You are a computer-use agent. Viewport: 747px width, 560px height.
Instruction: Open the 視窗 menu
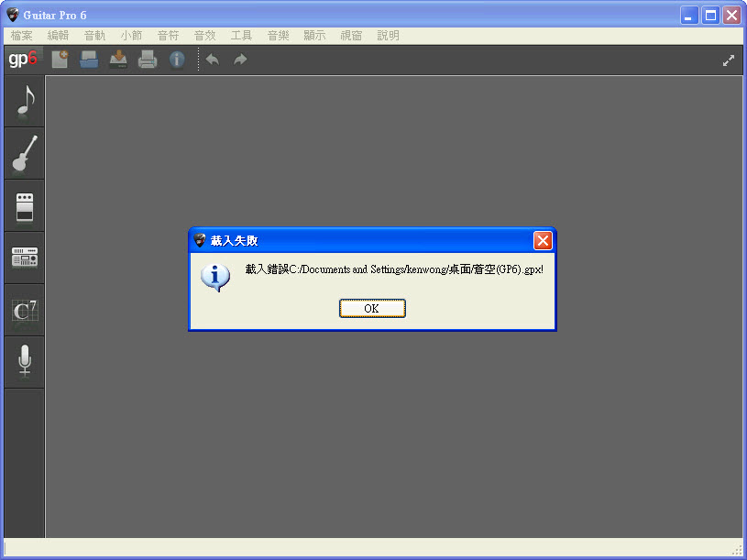coord(352,35)
